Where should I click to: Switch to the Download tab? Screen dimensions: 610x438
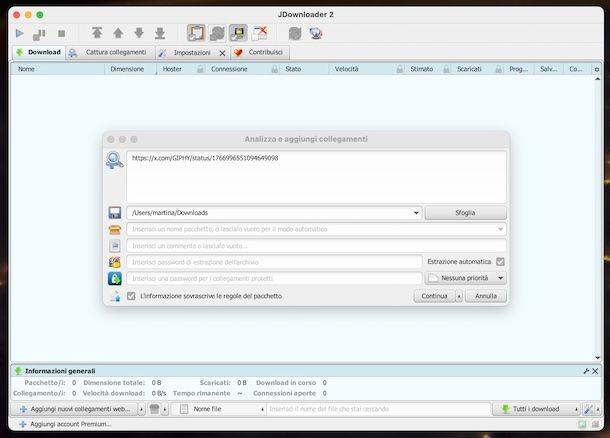tap(39, 52)
